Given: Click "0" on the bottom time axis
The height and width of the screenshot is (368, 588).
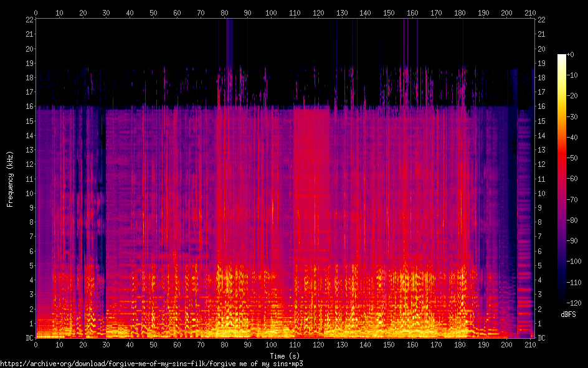Looking at the screenshot, I should pos(36,345).
